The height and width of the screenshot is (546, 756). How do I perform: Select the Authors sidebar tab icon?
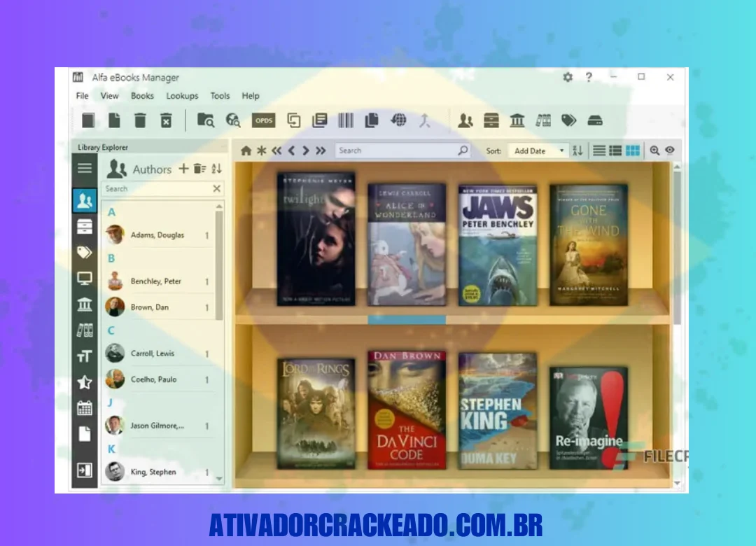point(85,200)
